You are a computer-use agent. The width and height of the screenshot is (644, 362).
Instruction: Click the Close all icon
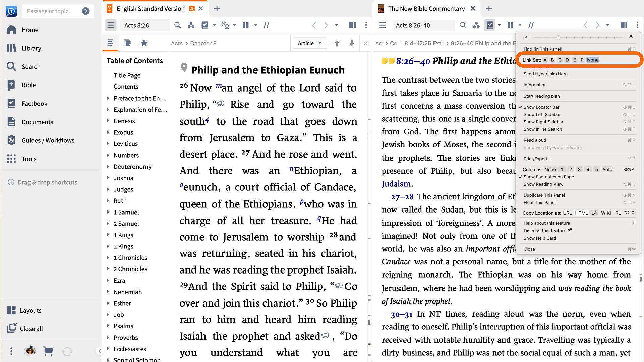click(12, 328)
